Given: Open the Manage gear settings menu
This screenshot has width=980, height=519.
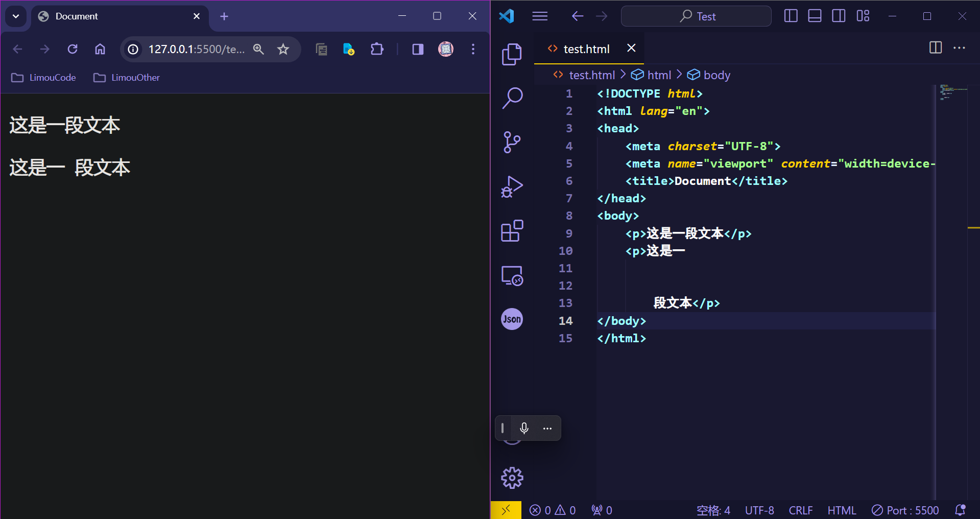Looking at the screenshot, I should point(512,478).
